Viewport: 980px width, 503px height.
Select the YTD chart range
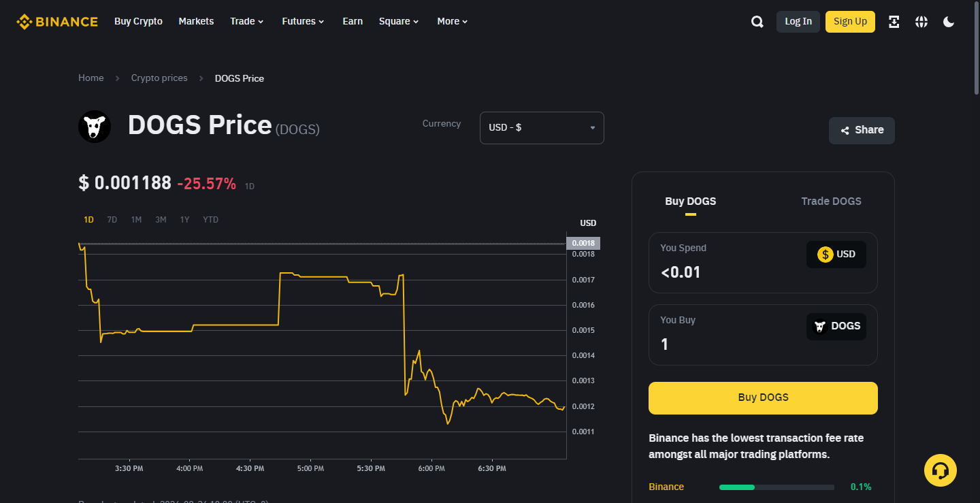click(211, 220)
